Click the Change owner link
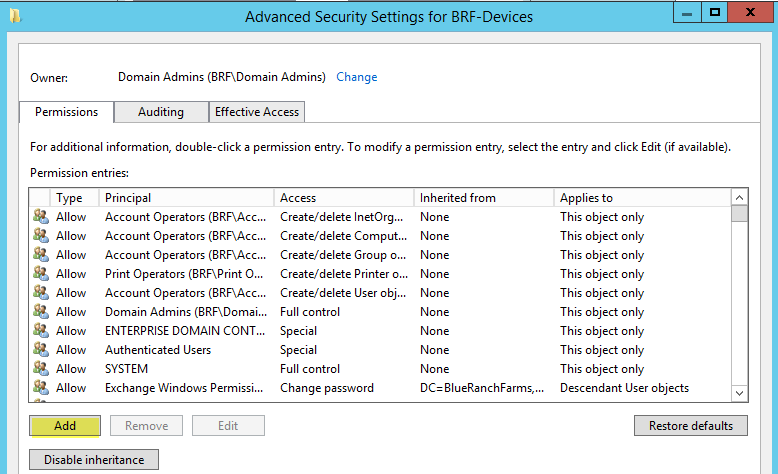The width and height of the screenshot is (778, 474). tap(357, 77)
